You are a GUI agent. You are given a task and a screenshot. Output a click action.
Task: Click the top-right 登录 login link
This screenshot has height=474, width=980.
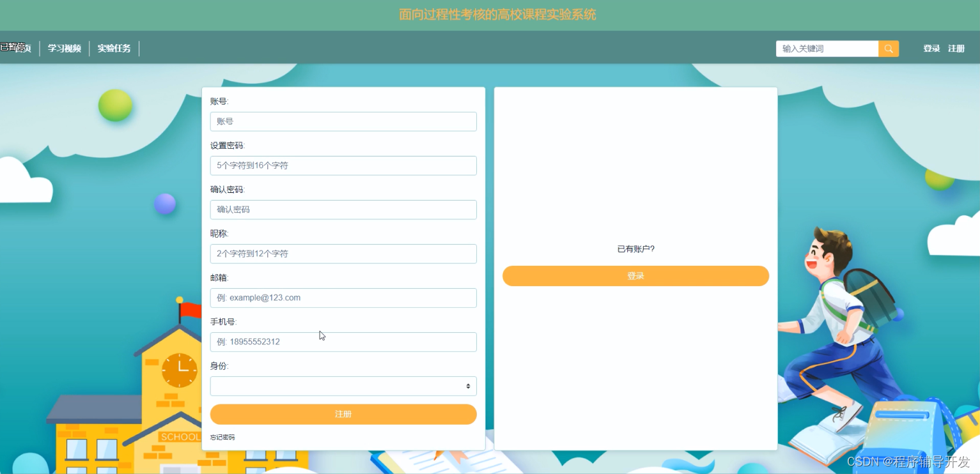tap(931, 48)
